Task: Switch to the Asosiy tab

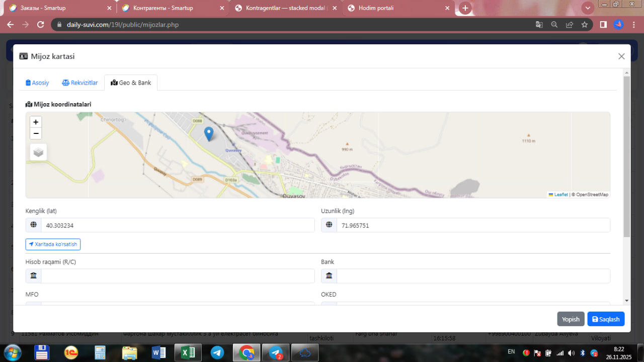Action: point(37,83)
